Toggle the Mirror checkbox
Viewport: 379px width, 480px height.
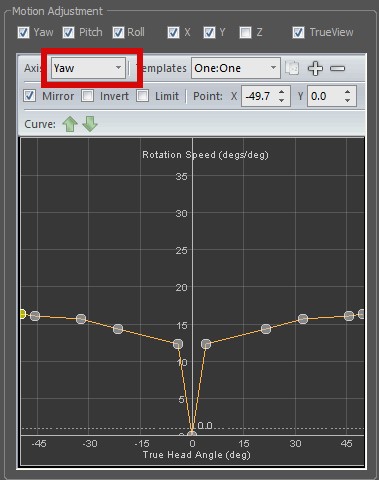(x=29, y=96)
